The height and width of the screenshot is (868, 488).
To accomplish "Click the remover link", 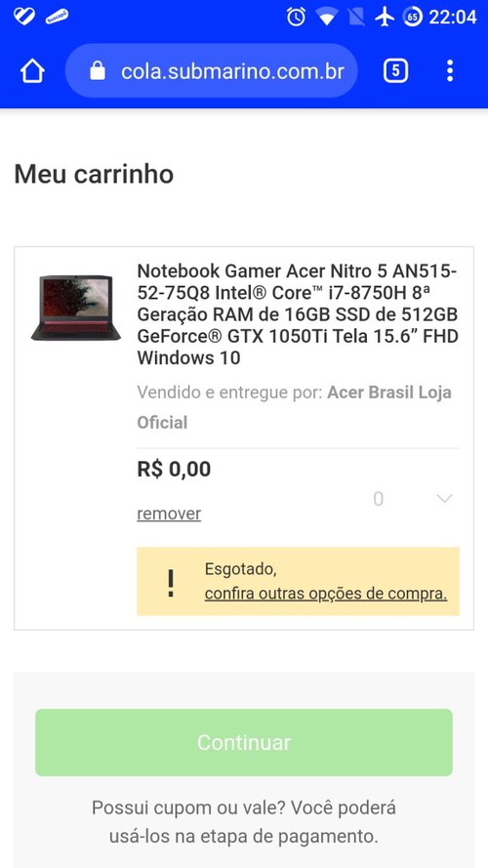I will tap(169, 514).
